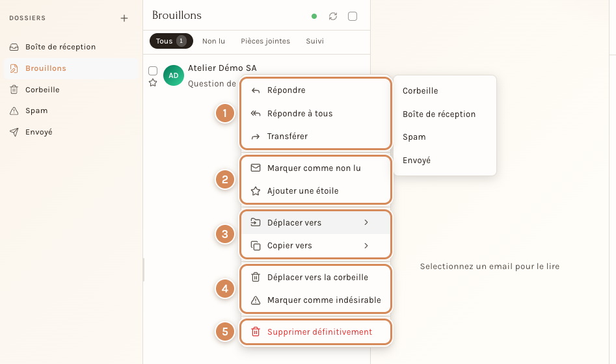Click the Spam warning triangle icon in sidebar

tap(14, 110)
